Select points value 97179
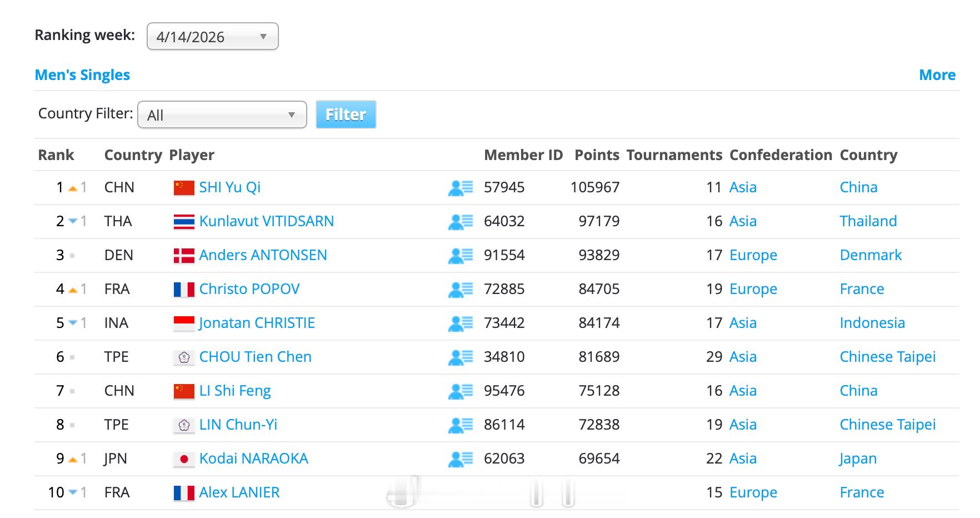The height and width of the screenshot is (518, 980). 599,221
